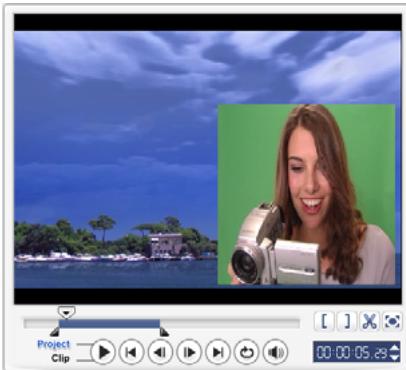
Task: Jump to the End frame
Action: pos(218,352)
